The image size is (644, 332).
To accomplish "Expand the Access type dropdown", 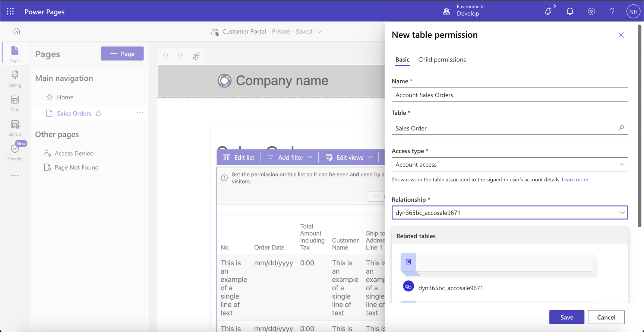I will click(x=510, y=164).
